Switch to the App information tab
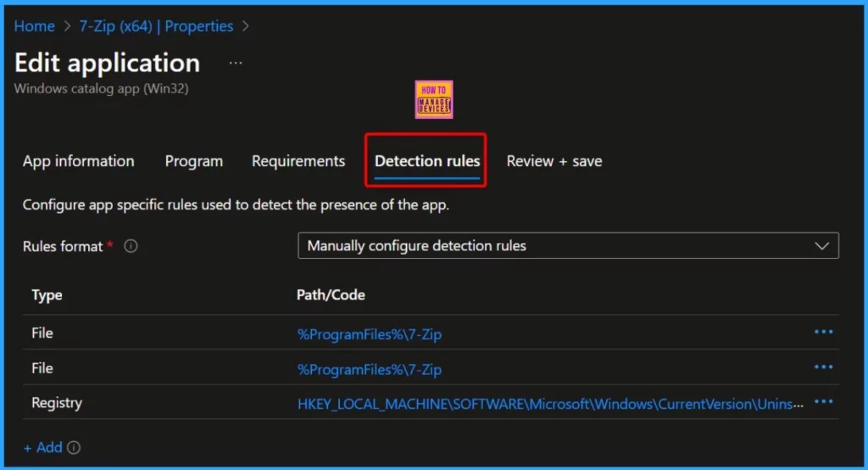868x470 pixels. [79, 161]
